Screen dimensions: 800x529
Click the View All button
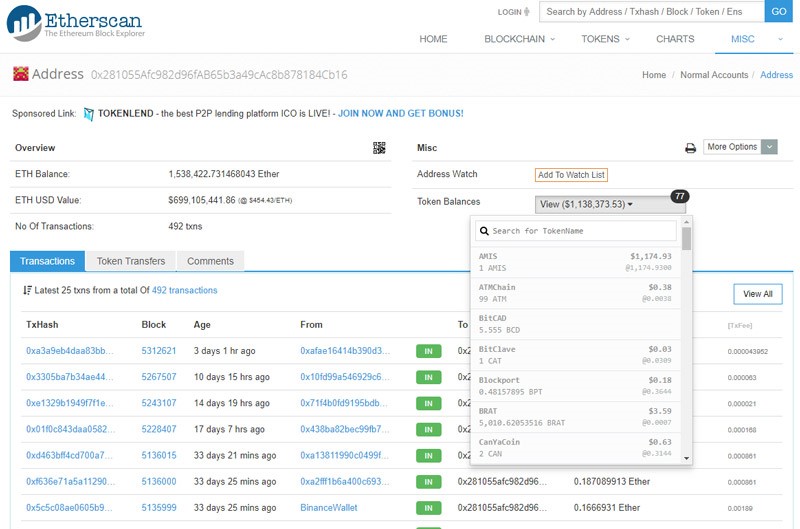[x=758, y=294]
